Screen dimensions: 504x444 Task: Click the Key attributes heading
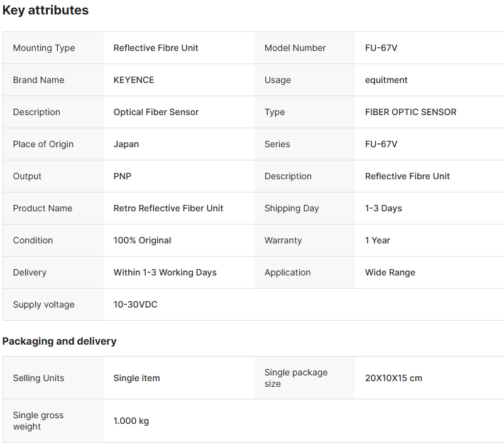[45, 10]
